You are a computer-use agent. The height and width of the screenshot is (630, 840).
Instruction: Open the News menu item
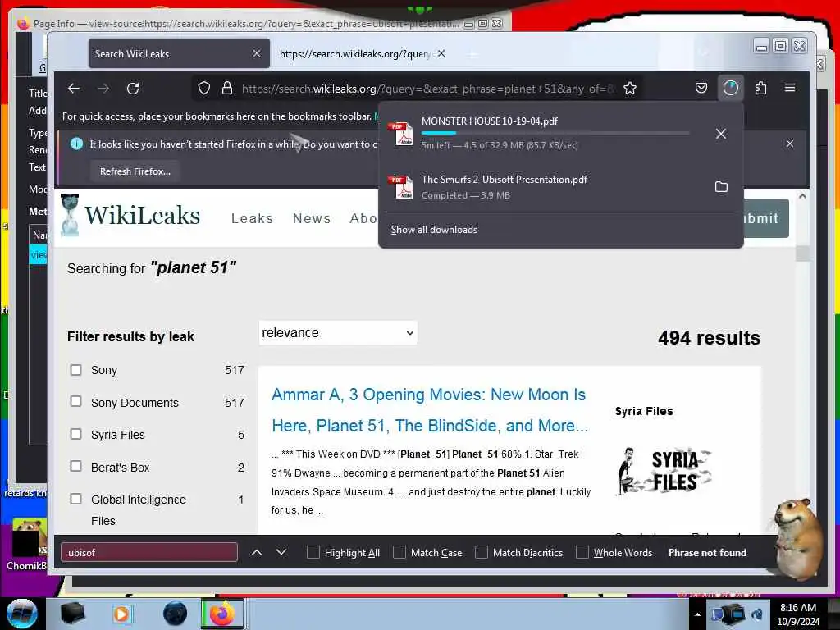tap(312, 218)
